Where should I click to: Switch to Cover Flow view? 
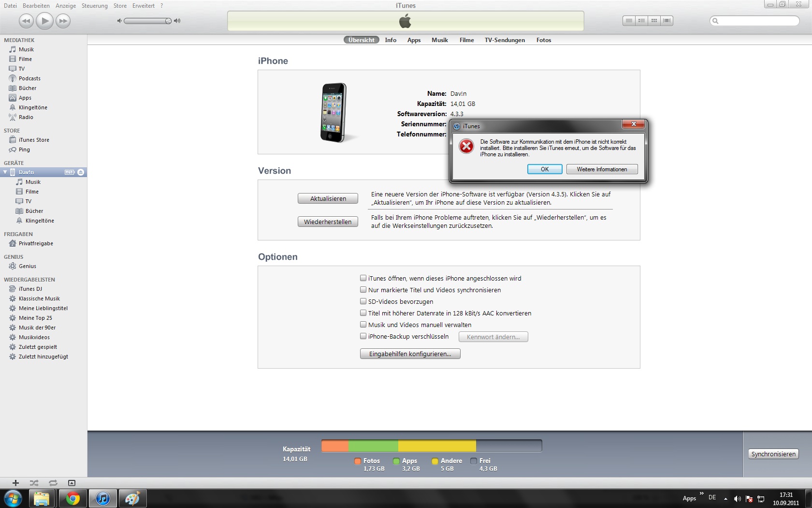[667, 21]
